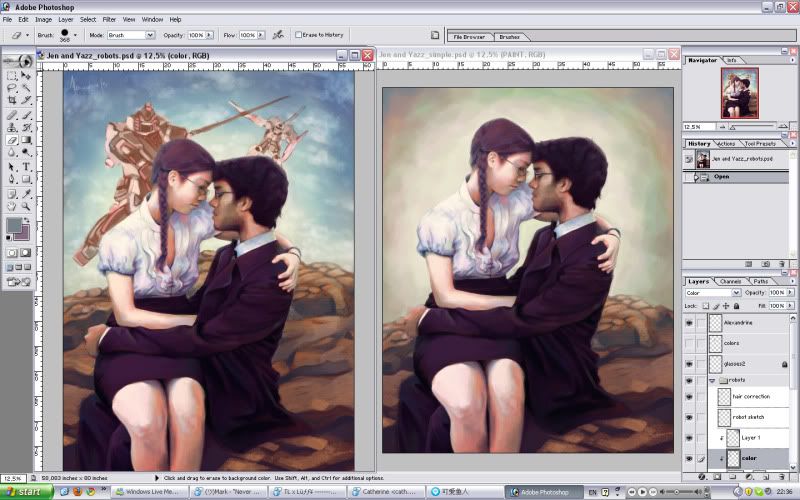
Task: Hide the glasses2 layer
Action: pyautogui.click(x=689, y=364)
